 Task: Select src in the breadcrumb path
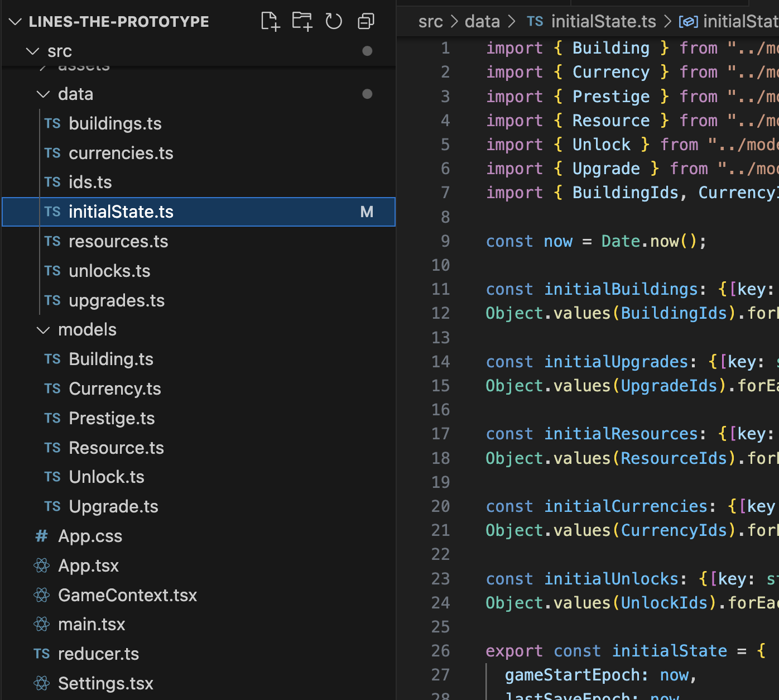point(430,21)
